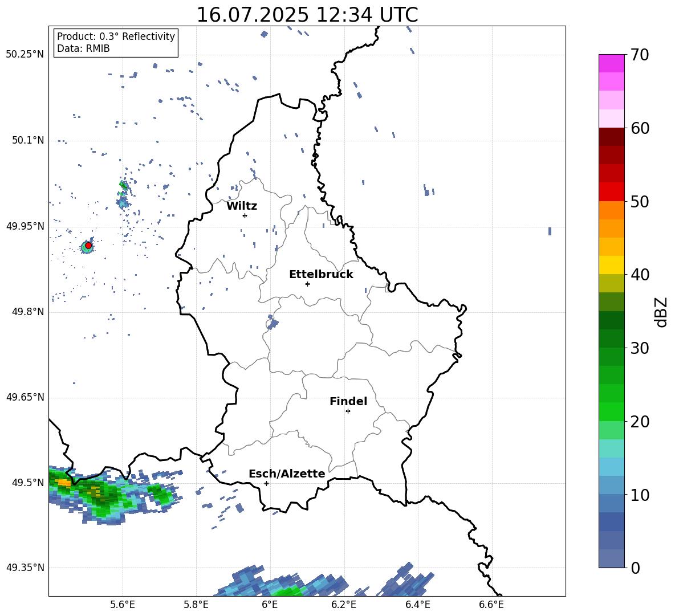Click the magenta top colorbar segment

point(611,64)
